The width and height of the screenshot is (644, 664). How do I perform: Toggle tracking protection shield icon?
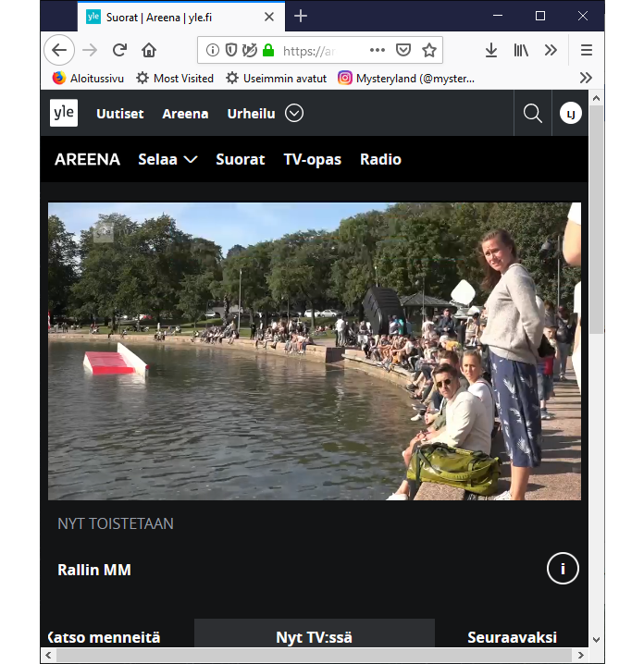230,50
